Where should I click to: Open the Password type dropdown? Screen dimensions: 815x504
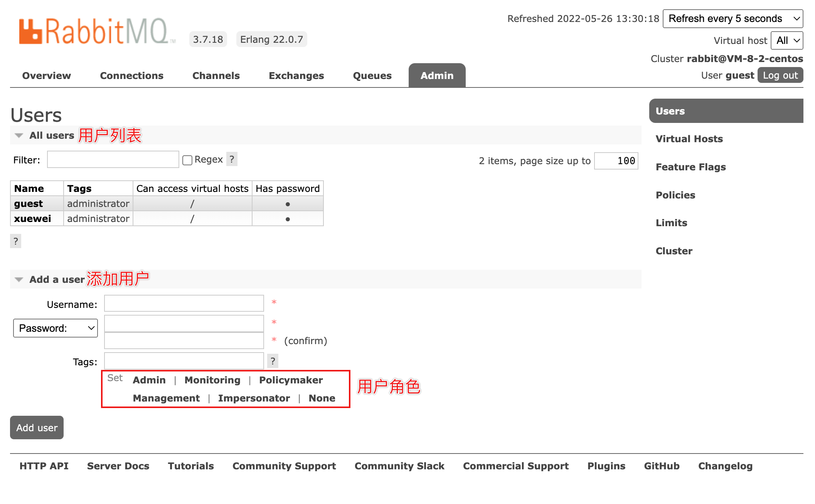point(55,328)
